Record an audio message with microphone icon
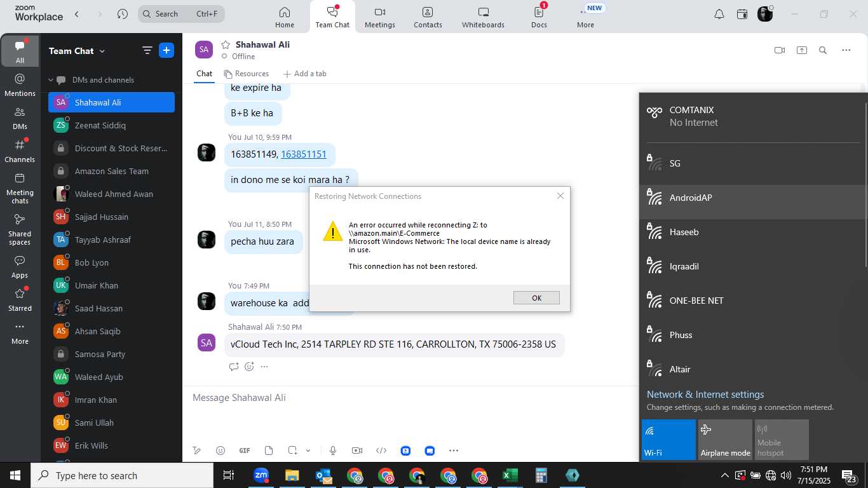 coord(333,451)
